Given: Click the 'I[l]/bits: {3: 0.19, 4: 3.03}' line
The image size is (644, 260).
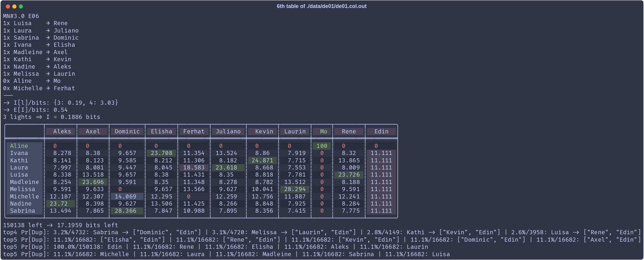Looking at the screenshot, I should point(61,103).
